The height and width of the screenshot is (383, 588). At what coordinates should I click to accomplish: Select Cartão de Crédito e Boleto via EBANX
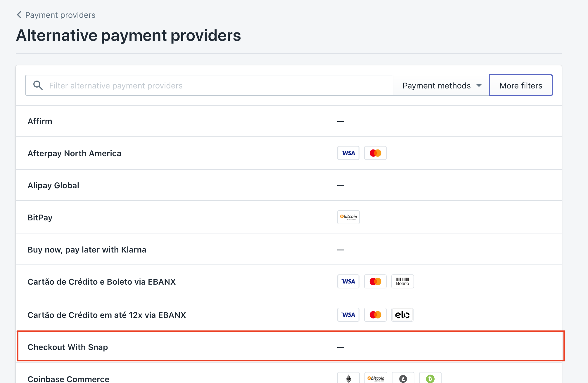[x=289, y=281]
